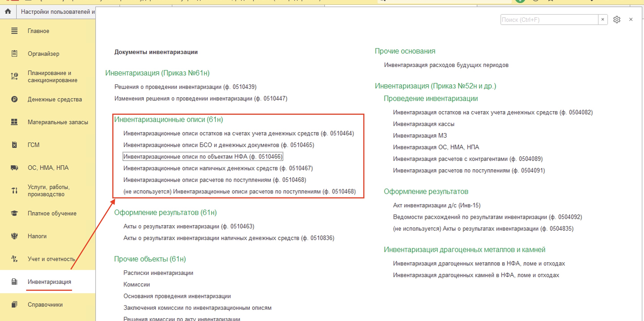Viewport: 644px width, 321px height.
Task: Open Решения о проведении инвентаризации (ф. 0510439)
Action: coord(185,87)
